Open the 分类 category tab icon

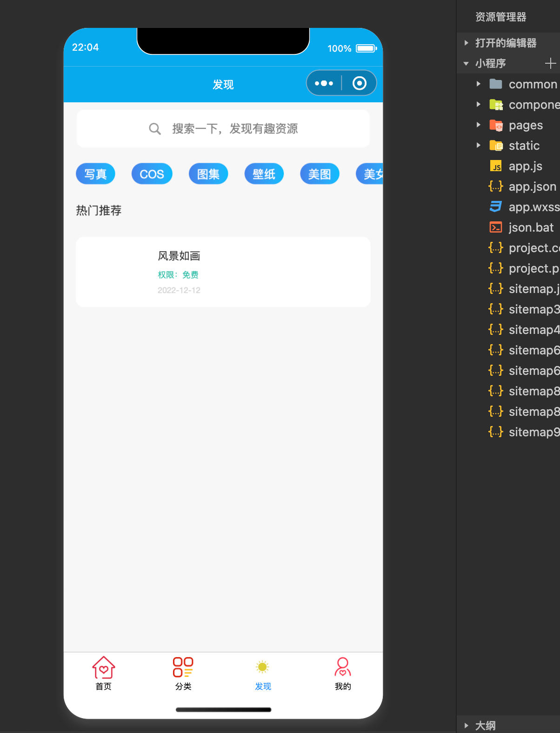[183, 667]
